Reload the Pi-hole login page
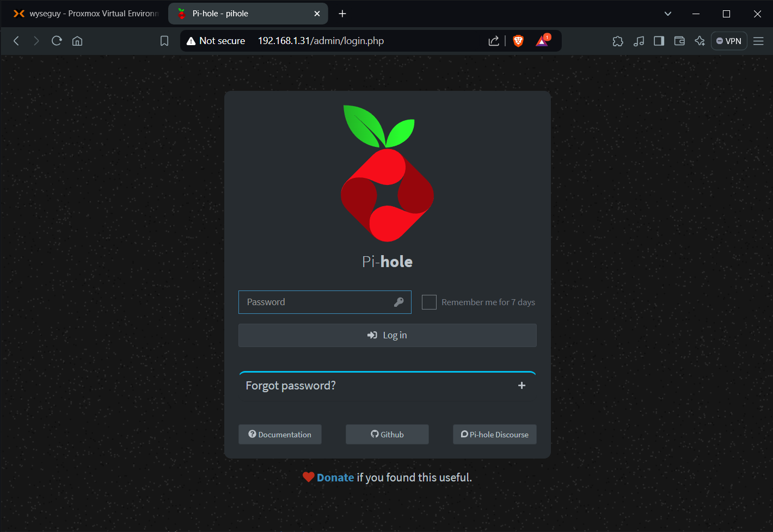This screenshot has width=773, height=532. point(57,41)
